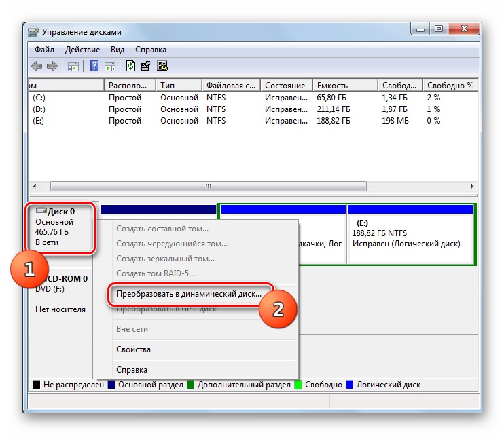The image size is (504, 435).
Task: Click the Refresh toolbar icon
Action: [130, 66]
